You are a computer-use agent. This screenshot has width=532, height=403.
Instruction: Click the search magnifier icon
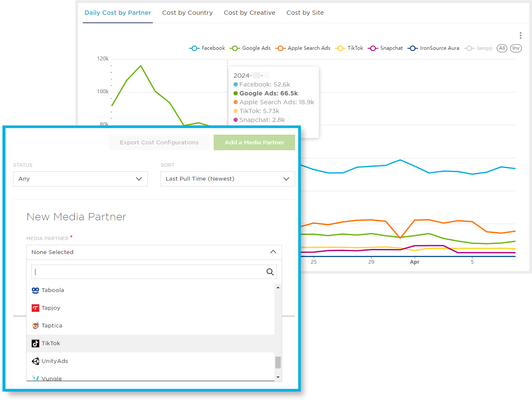(270, 272)
